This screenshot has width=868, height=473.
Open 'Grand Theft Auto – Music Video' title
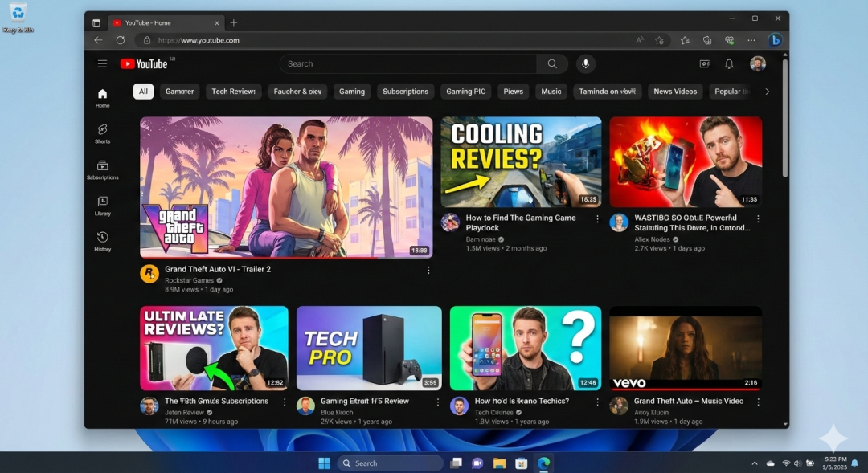click(x=688, y=401)
